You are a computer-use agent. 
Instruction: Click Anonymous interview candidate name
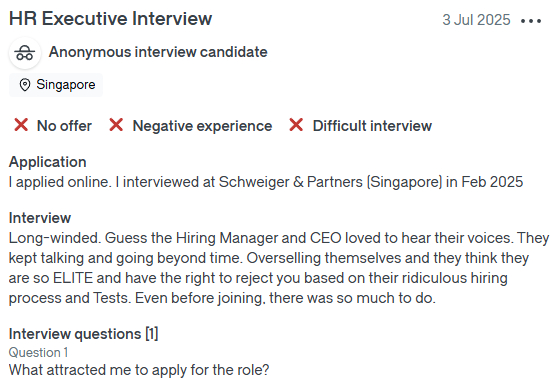click(x=158, y=52)
